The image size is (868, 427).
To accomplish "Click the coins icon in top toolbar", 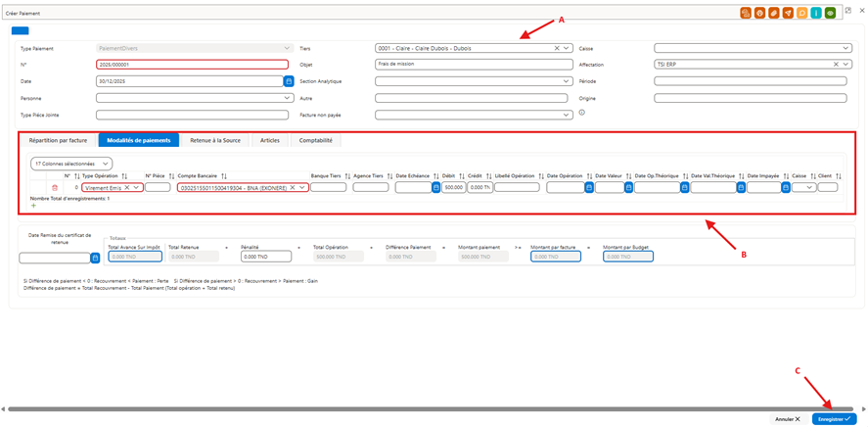I will [747, 13].
